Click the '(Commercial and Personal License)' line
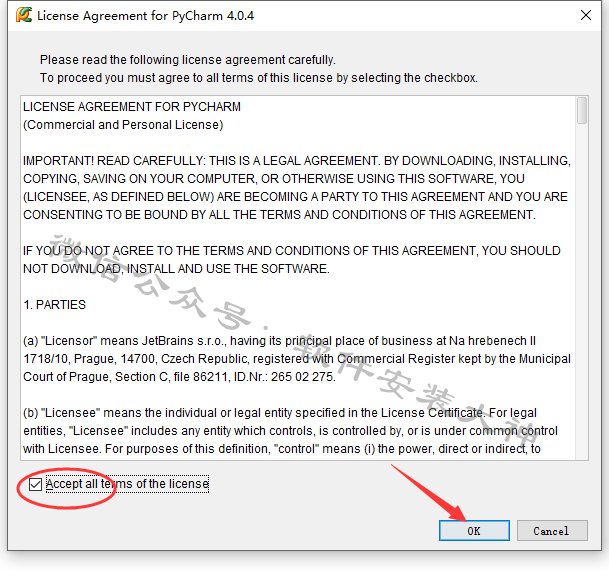The image size is (609, 579). click(x=123, y=125)
